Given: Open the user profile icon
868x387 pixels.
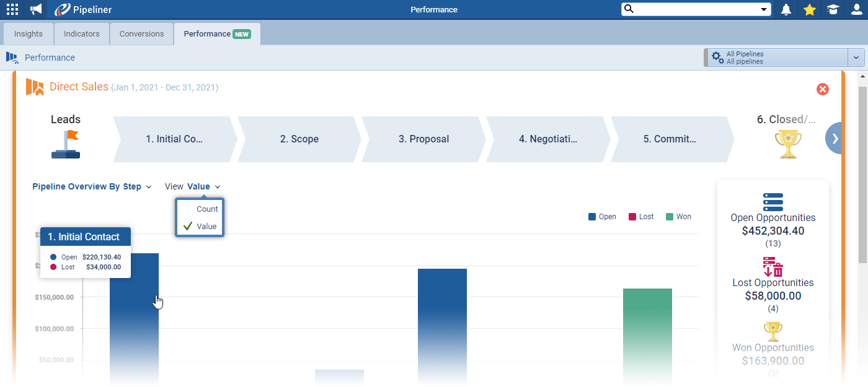Looking at the screenshot, I should (856, 9).
